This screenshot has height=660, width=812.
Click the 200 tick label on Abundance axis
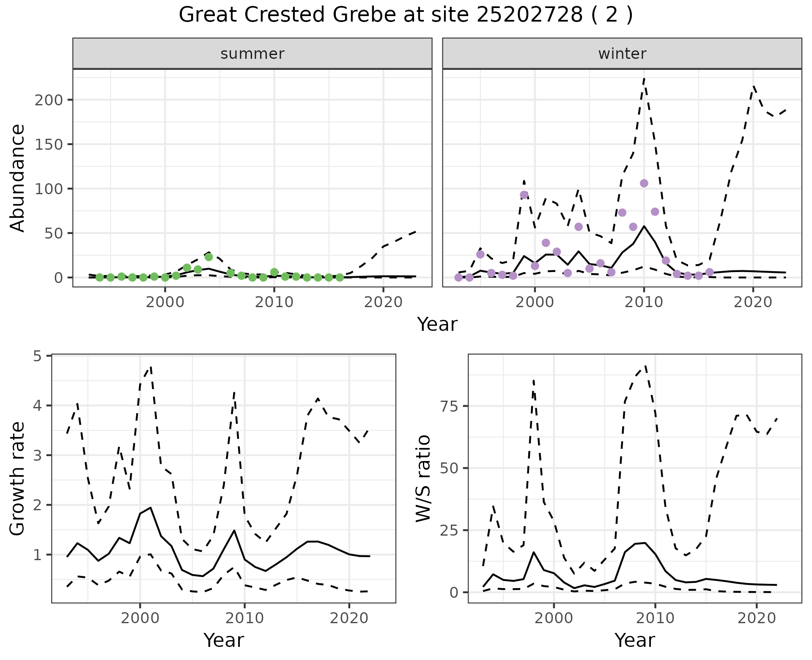coord(49,100)
